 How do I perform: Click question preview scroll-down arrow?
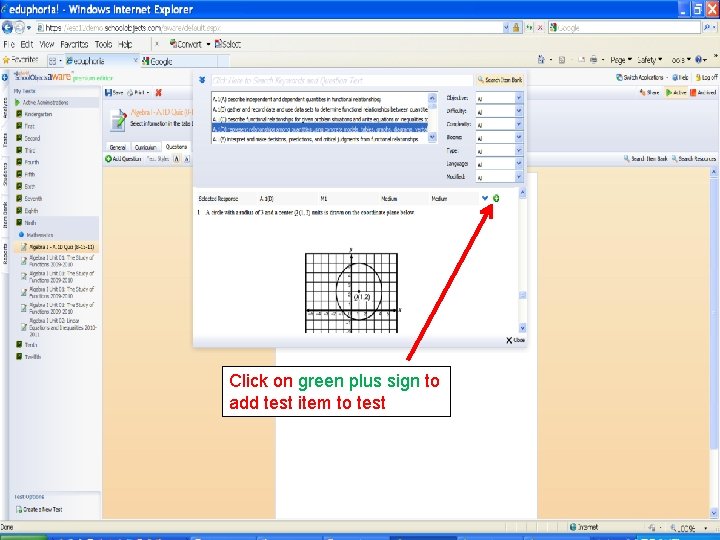click(522, 328)
